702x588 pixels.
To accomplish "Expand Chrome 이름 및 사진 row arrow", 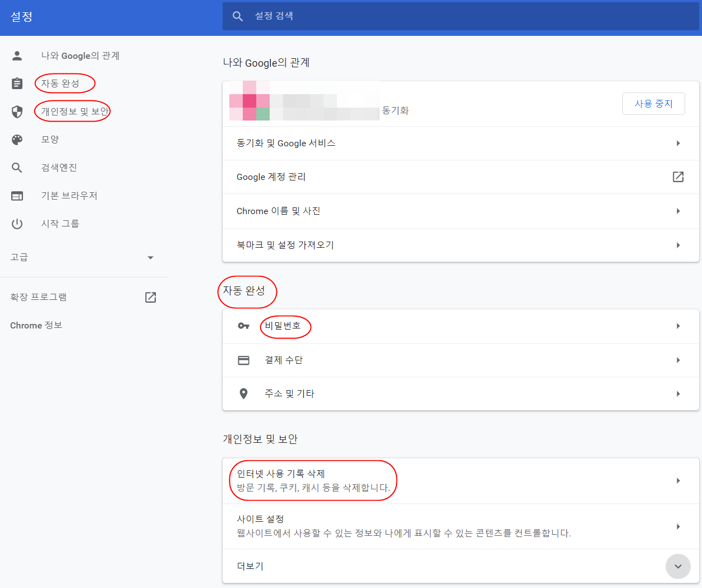I will (678, 211).
